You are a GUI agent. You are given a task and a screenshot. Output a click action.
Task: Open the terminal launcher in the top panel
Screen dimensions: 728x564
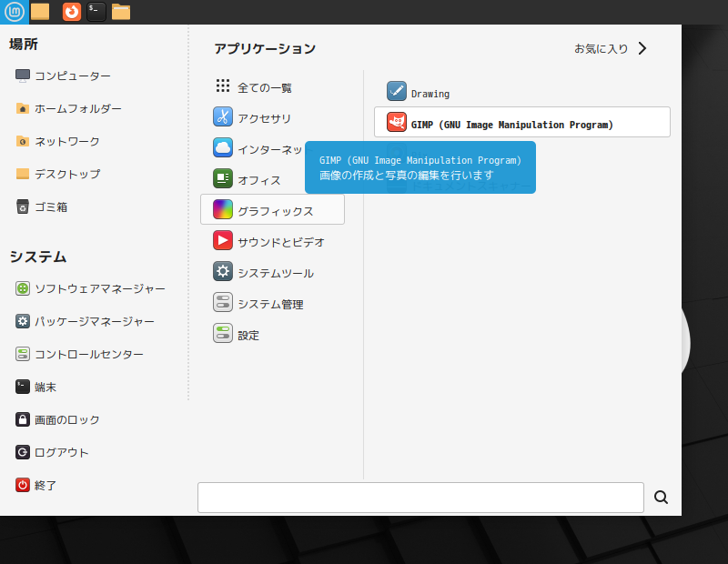click(96, 12)
